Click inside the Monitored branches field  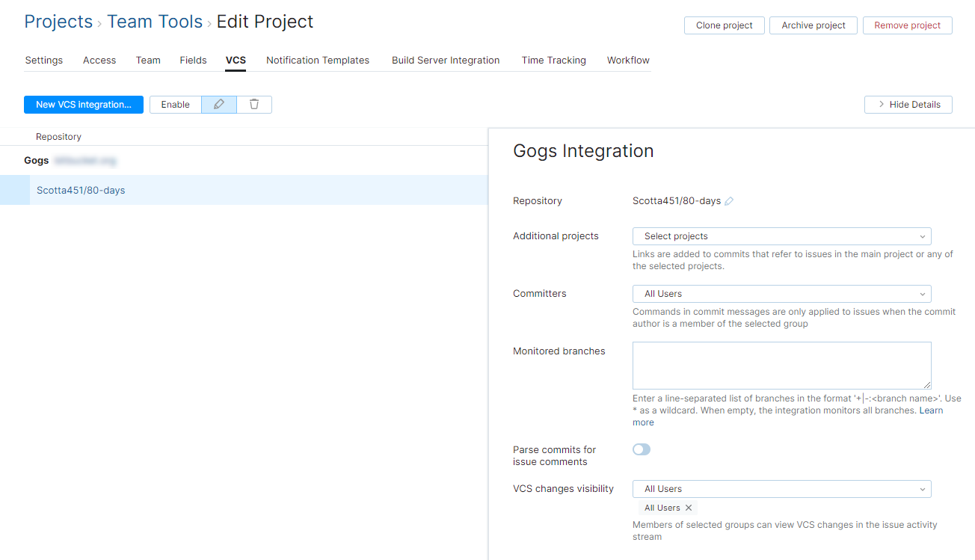pyautogui.click(x=781, y=365)
